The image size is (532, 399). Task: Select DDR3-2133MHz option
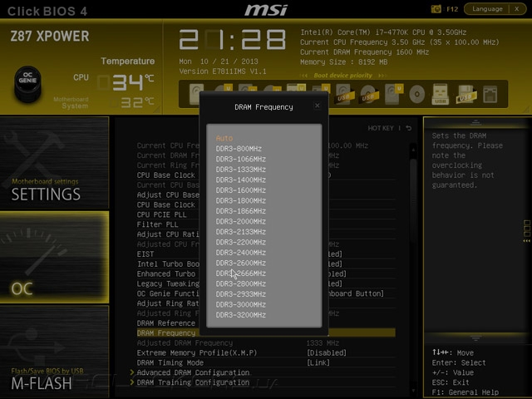tap(240, 232)
